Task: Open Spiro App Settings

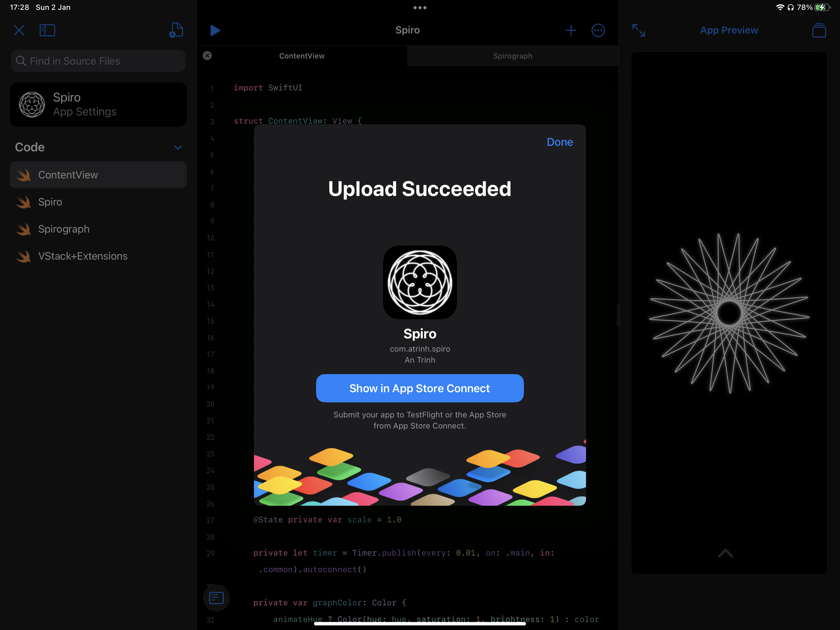Action: [98, 105]
